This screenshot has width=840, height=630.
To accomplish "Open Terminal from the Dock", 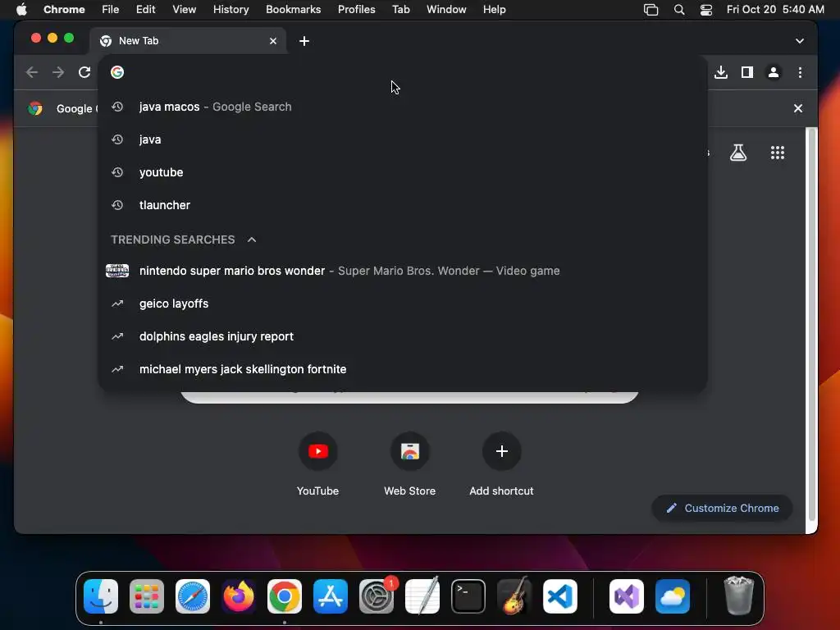I will coord(468,596).
